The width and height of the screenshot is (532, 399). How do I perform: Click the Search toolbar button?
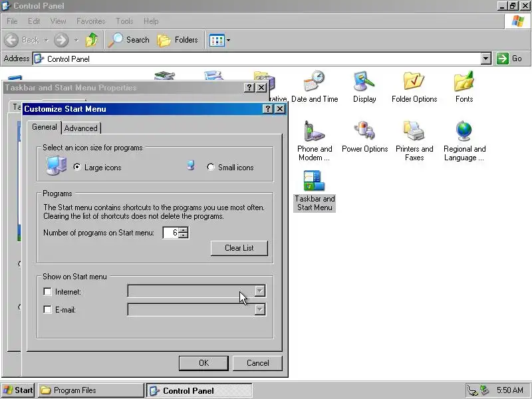point(129,40)
